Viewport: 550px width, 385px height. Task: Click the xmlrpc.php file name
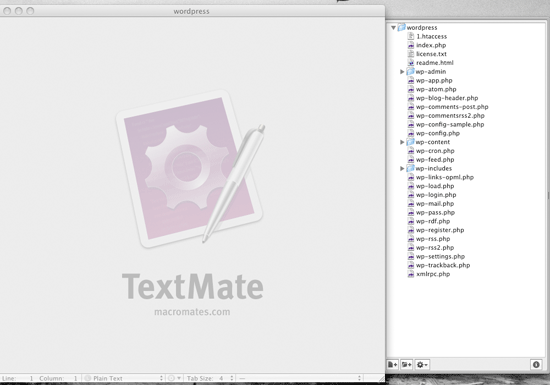tap(433, 274)
